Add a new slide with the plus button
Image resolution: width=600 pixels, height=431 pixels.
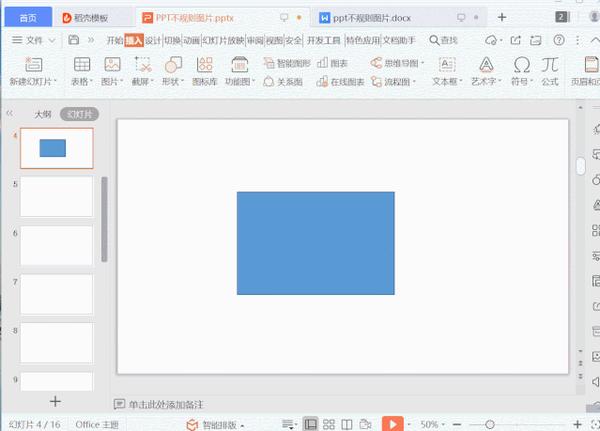point(55,401)
